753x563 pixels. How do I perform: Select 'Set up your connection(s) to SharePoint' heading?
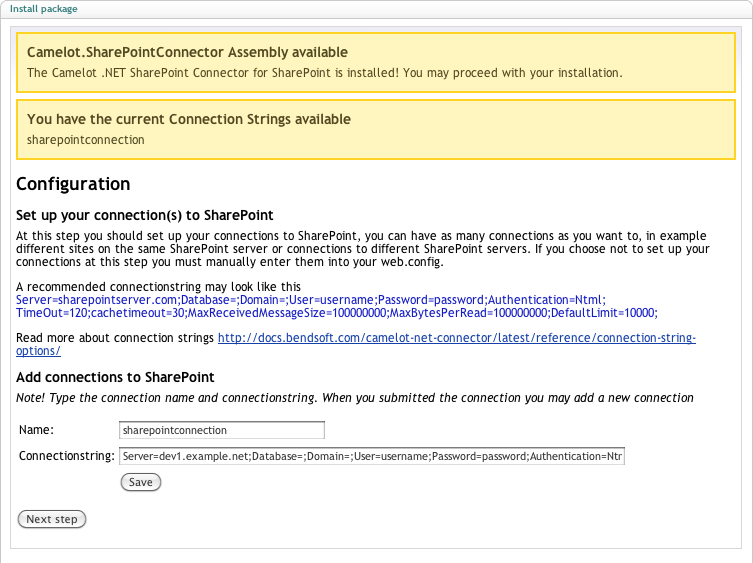(145, 215)
